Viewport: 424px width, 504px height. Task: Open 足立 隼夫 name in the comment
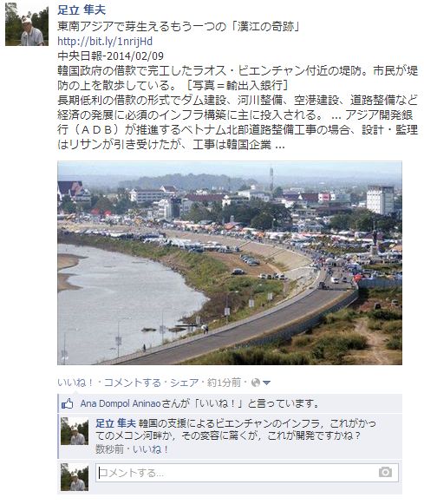[115, 423]
